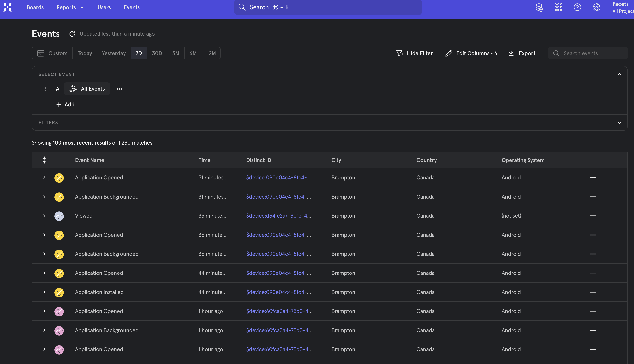Open the settings gear icon

(x=596, y=7)
